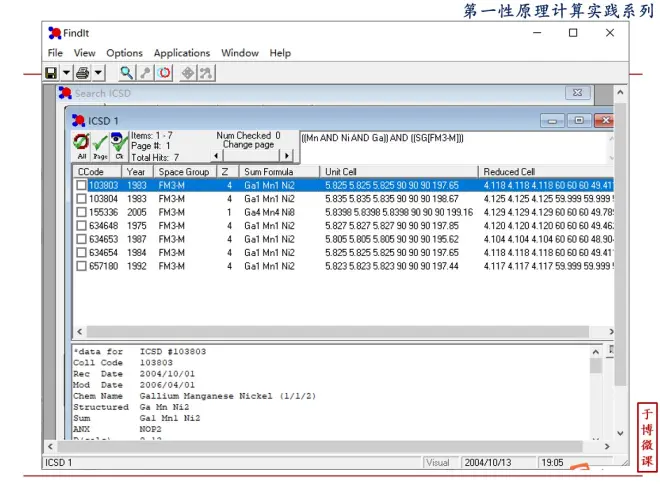Screen dimensions: 660x495
Task: Click the check Page icon
Action: pyautogui.click(x=100, y=145)
